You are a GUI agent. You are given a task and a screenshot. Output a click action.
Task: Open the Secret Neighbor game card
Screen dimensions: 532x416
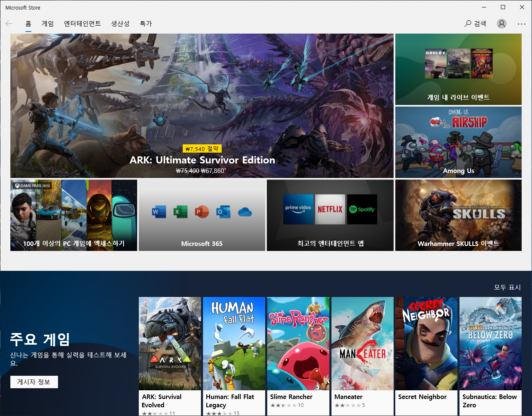tap(426, 356)
